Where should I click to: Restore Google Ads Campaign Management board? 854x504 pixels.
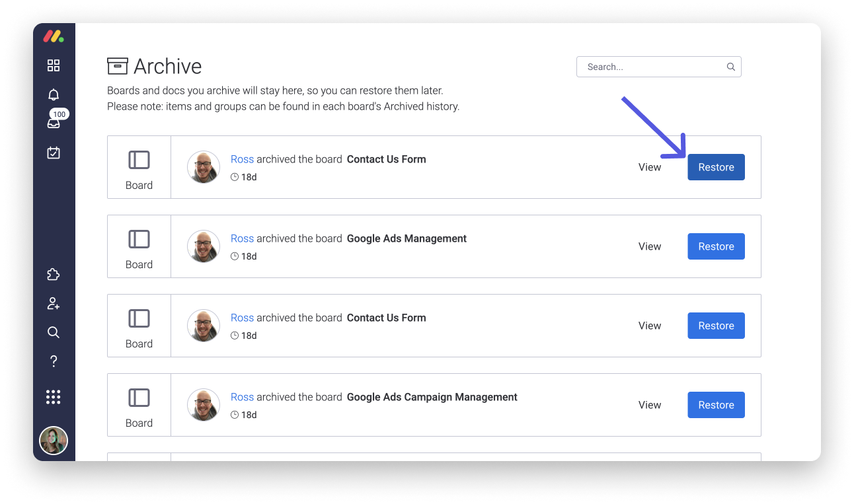click(716, 405)
